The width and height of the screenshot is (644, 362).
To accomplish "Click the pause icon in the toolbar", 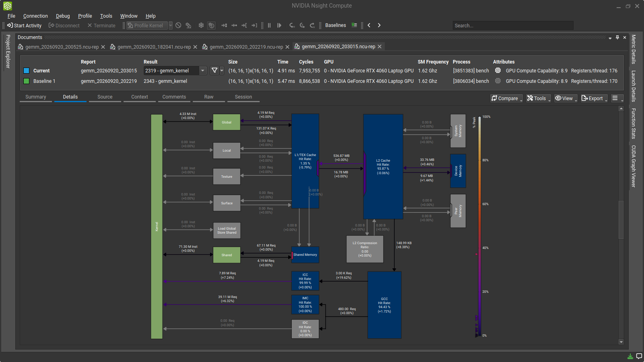I will [269, 25].
